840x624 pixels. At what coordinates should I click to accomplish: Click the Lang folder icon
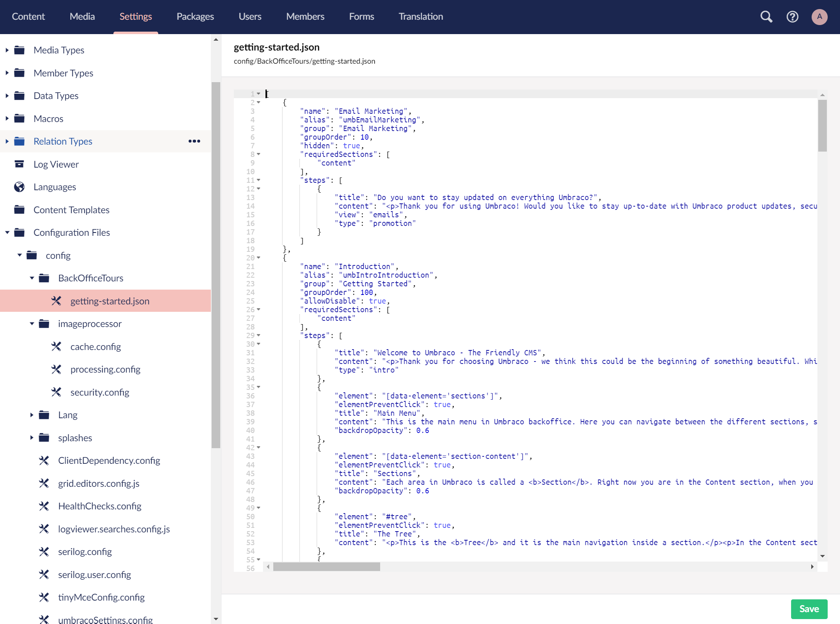[44, 415]
